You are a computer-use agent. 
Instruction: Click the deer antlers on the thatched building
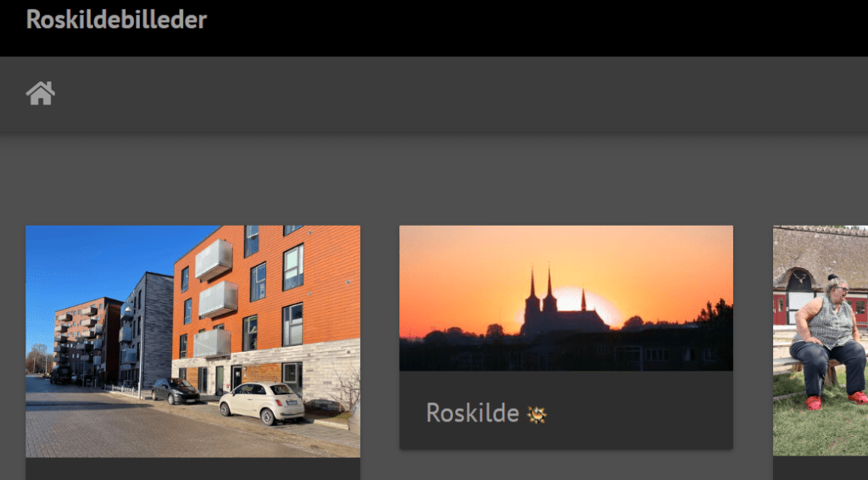[798, 276]
